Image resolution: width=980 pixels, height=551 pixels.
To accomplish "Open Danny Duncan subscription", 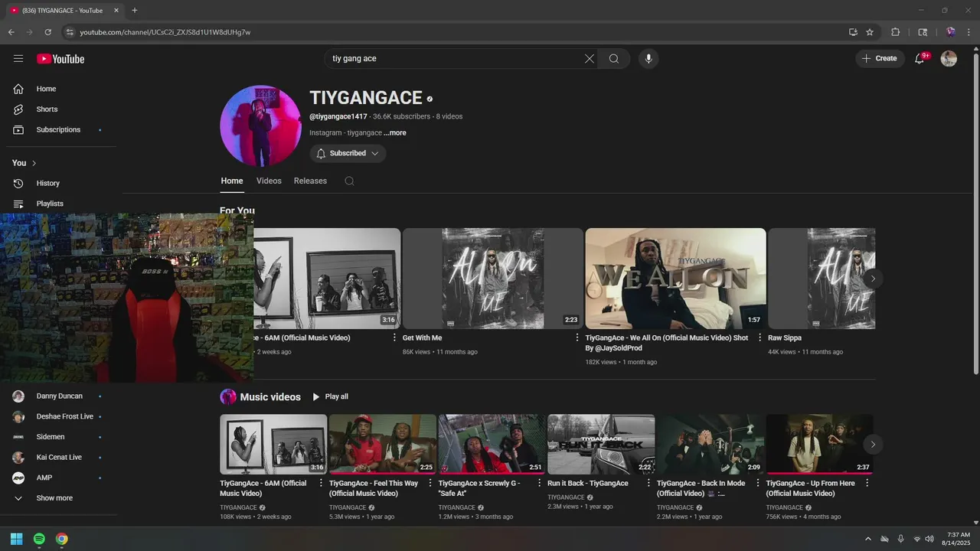I will (58, 396).
